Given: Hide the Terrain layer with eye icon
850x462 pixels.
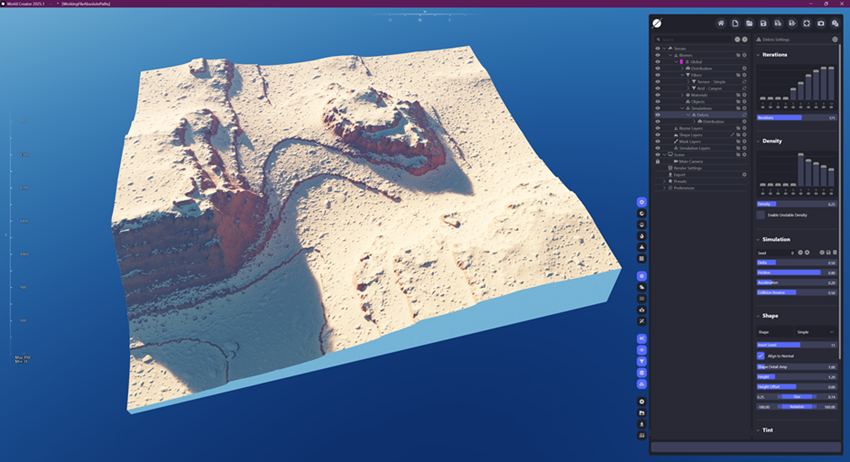Looking at the screenshot, I should click(x=657, y=48).
